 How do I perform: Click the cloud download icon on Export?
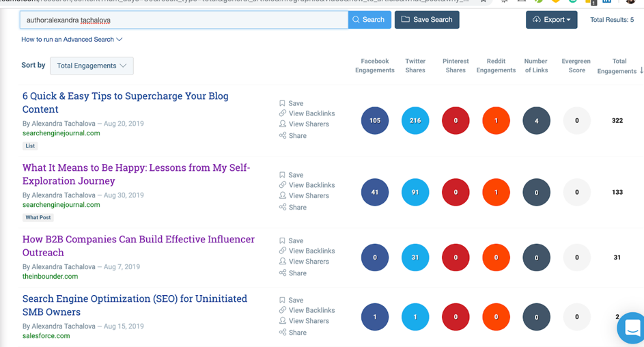[x=536, y=20]
